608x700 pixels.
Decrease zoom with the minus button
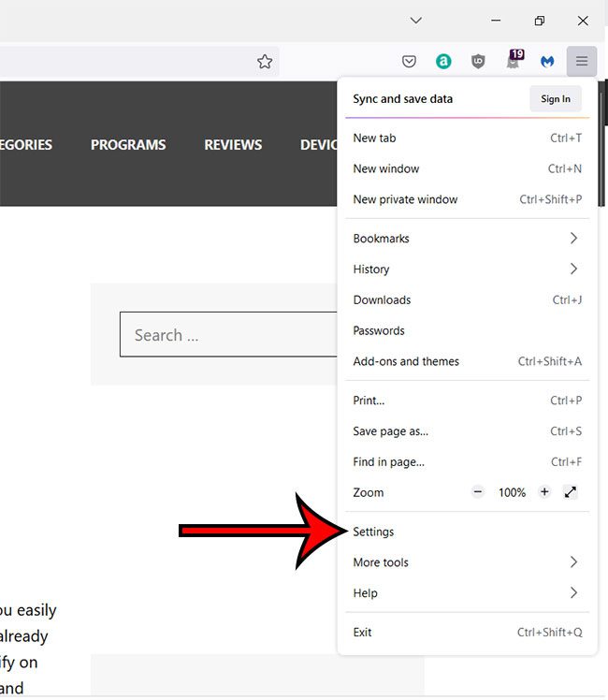478,492
